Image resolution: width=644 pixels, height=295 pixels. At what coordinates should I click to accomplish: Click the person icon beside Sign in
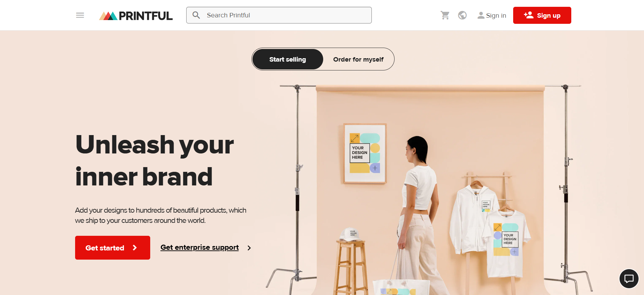click(481, 15)
